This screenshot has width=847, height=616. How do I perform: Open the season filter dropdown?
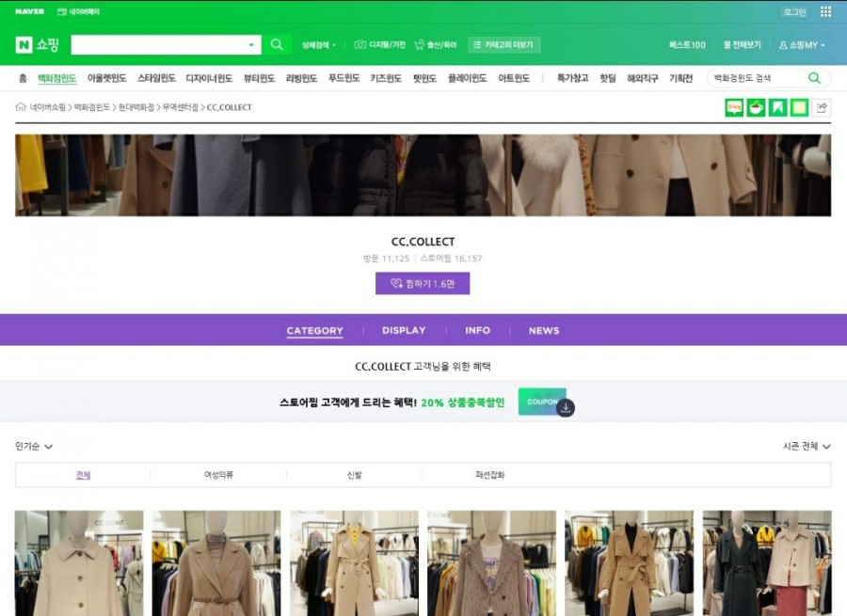(x=807, y=446)
